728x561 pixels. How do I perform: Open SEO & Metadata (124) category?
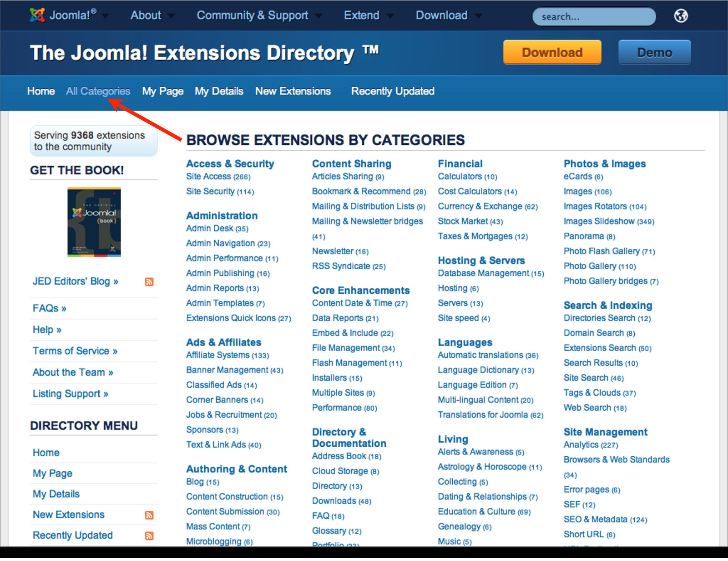click(x=605, y=520)
